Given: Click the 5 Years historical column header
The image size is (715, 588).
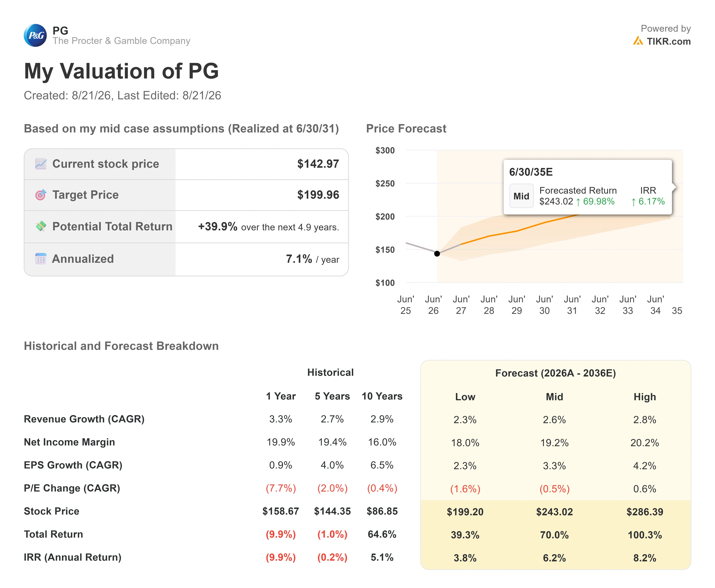Looking at the screenshot, I should pyautogui.click(x=332, y=396).
